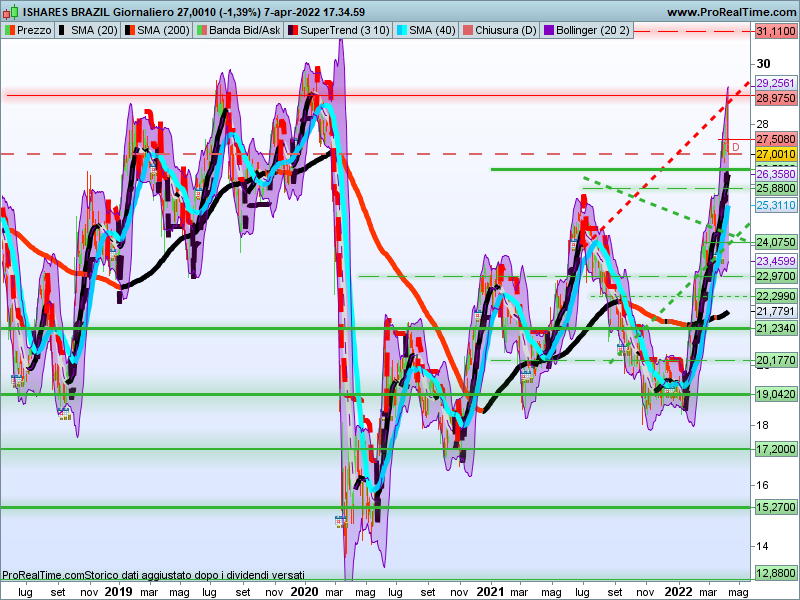The height and width of the screenshot is (600, 800).
Task: Click the purple Bollinger color swatch
Action: 549,31
